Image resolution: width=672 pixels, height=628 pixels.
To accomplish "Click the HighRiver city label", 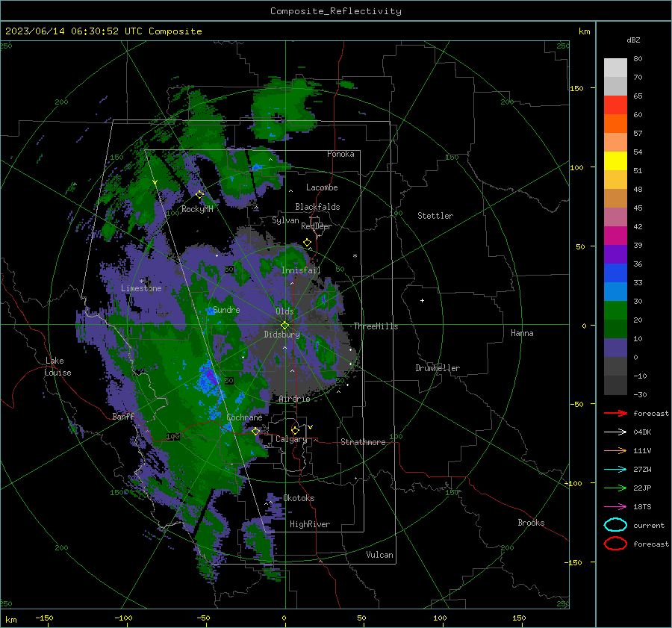I will click(310, 524).
